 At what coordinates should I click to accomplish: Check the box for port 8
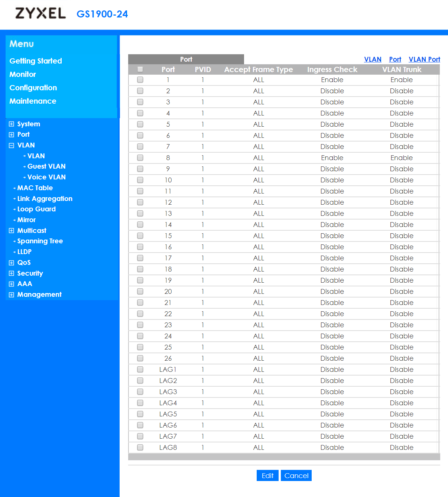click(140, 157)
